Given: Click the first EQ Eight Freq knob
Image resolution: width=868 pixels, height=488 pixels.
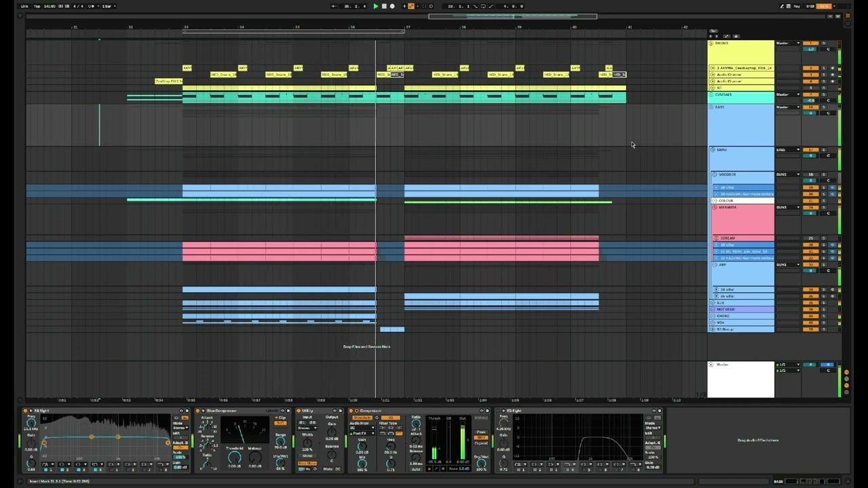Looking at the screenshot, I should (x=31, y=422).
